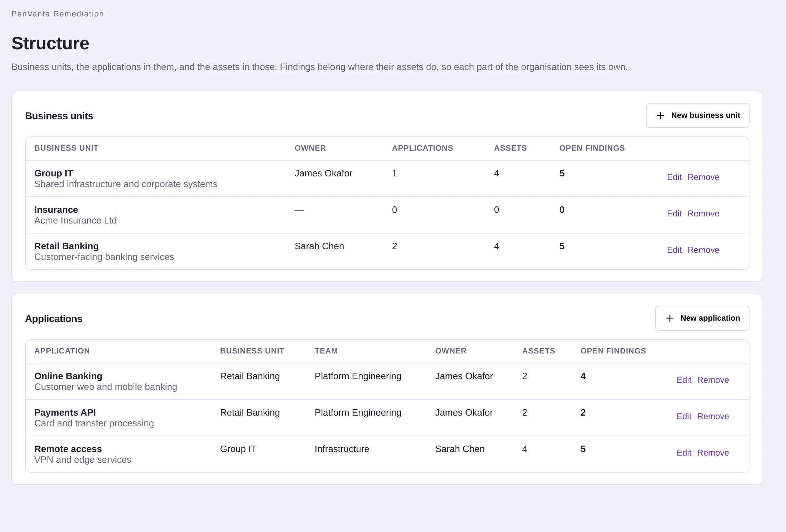Click the Open Findings header in Applications table
The height and width of the screenshot is (532, 786).
[x=613, y=351]
